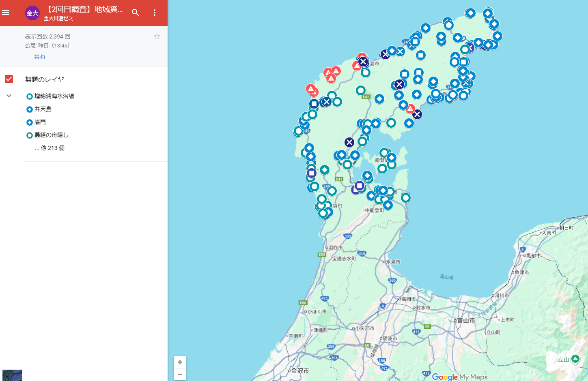This screenshot has width=588, height=381.
Task: Collapse the layer list chevron
Action: pyautogui.click(x=9, y=96)
